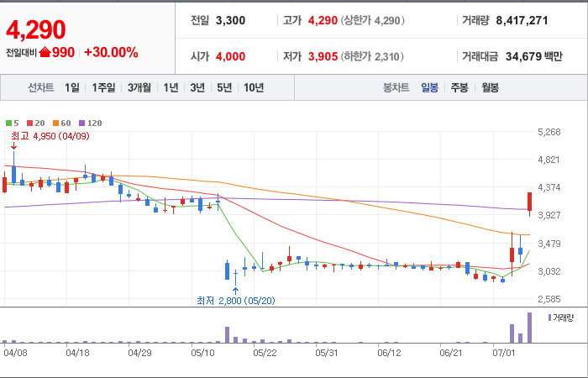Click the 최고 4,950 (04/09) high marker
Viewport: 588px width, 378px height.
pyautogui.click(x=50, y=136)
